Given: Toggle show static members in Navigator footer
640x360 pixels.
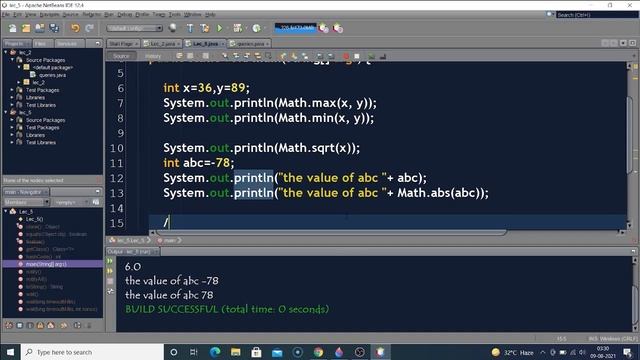Looking at the screenshot, I should (30, 325).
